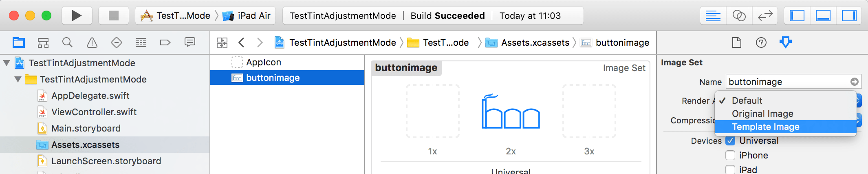This screenshot has height=174, width=868.
Task: Open the Breakpoint navigator tab
Action: tap(165, 42)
